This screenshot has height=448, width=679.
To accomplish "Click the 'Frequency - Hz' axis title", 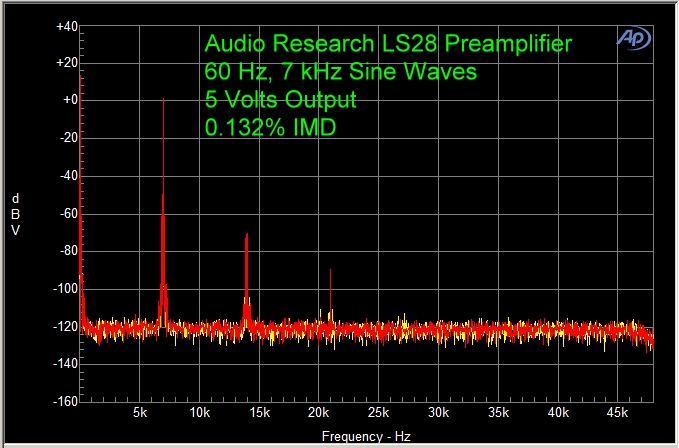I will pyautogui.click(x=365, y=437).
